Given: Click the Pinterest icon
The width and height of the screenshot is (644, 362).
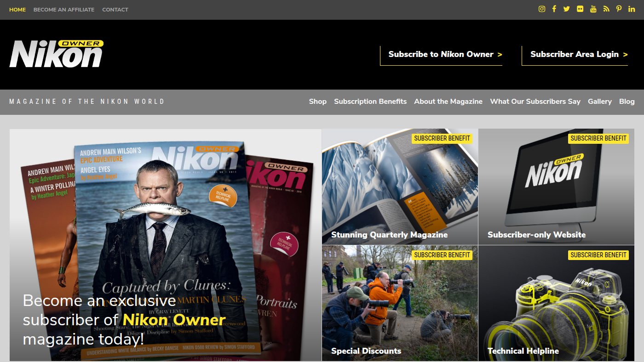Looking at the screenshot, I should pos(619,9).
